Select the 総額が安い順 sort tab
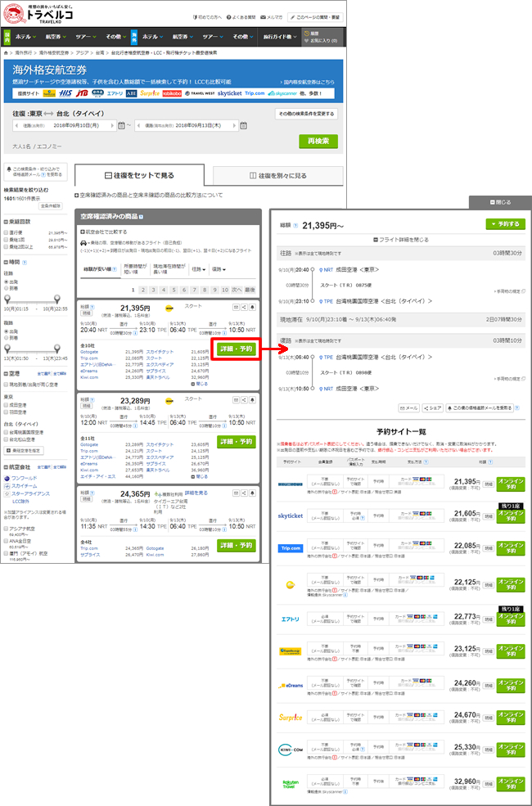The height and width of the screenshot is (806, 532). pyautogui.click(x=98, y=268)
